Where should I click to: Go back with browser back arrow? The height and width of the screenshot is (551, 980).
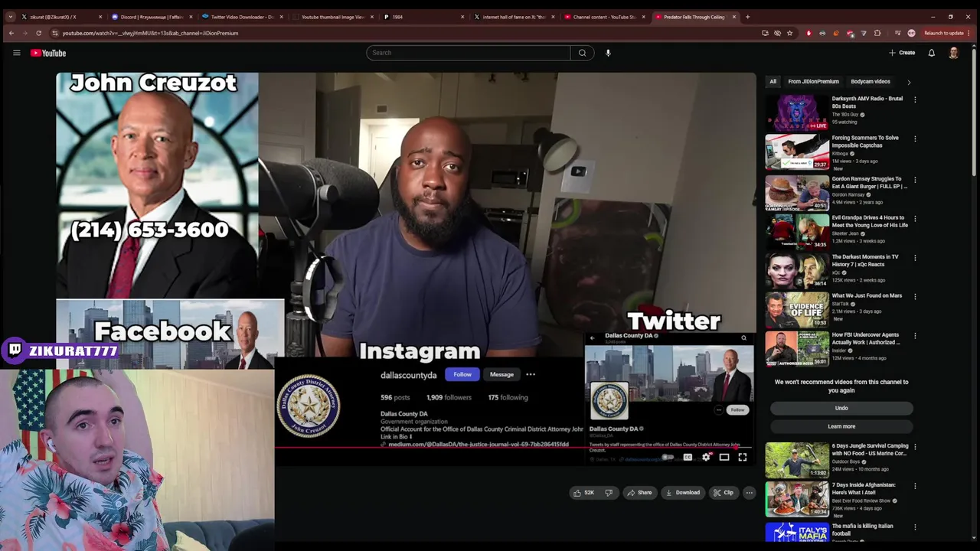tap(11, 33)
